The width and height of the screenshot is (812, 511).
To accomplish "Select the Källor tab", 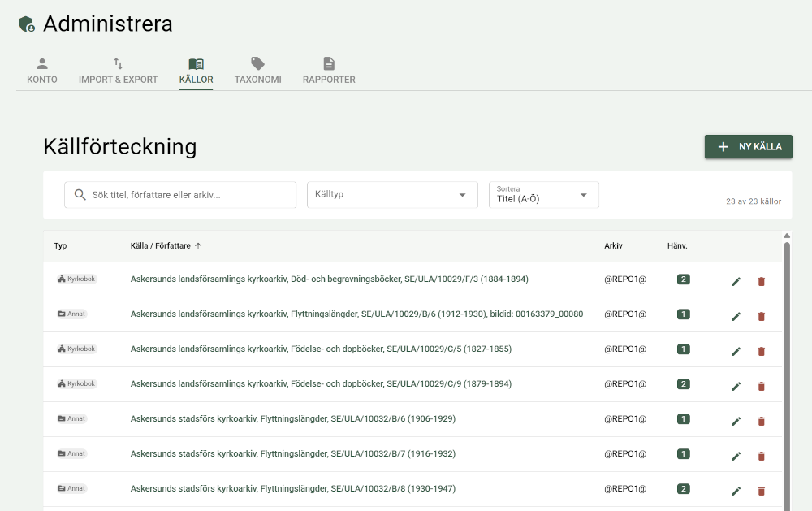I will 196,71.
